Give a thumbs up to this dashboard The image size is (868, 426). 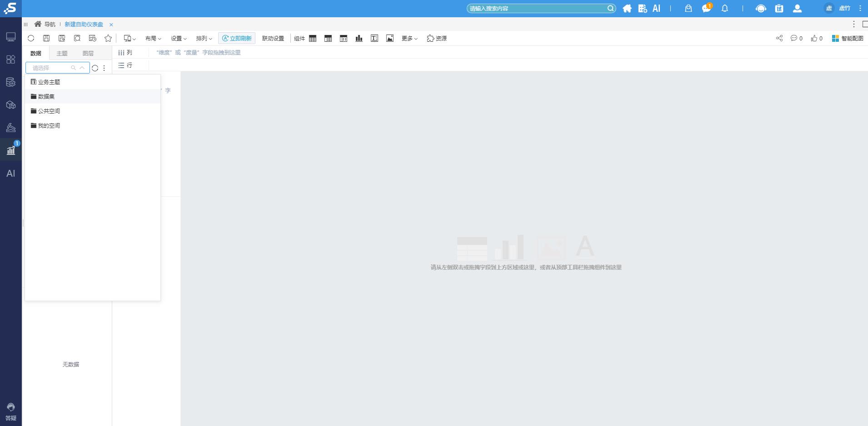click(x=813, y=39)
